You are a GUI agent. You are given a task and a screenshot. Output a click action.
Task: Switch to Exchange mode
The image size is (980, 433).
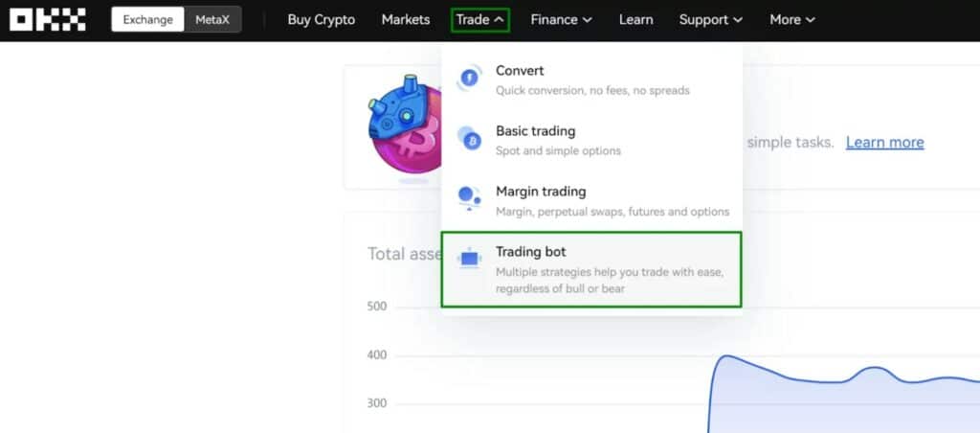pos(146,19)
